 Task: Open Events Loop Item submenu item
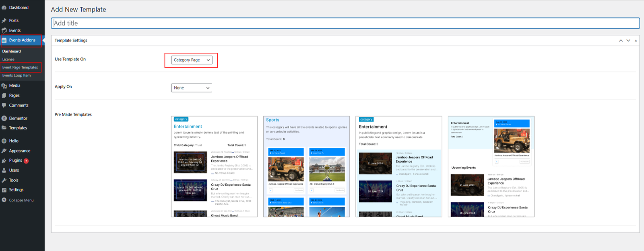17,76
